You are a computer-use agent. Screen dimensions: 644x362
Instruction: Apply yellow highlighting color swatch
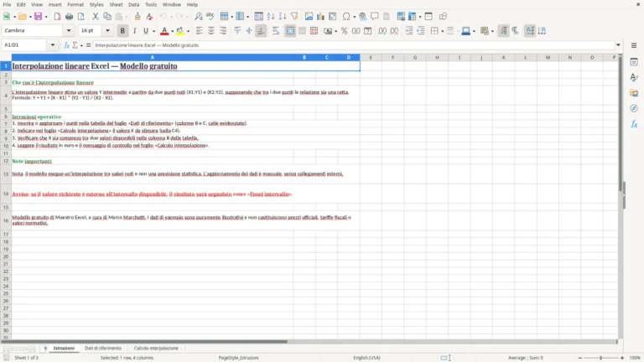180,31
